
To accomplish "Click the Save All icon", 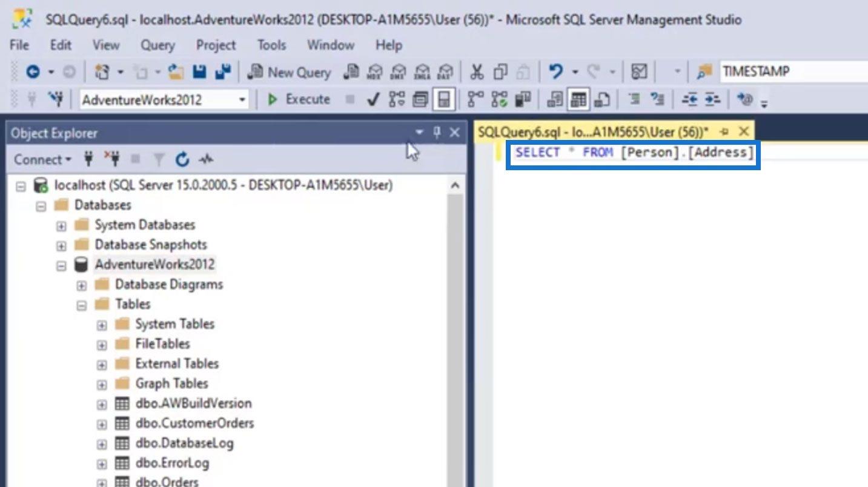I will coord(223,72).
